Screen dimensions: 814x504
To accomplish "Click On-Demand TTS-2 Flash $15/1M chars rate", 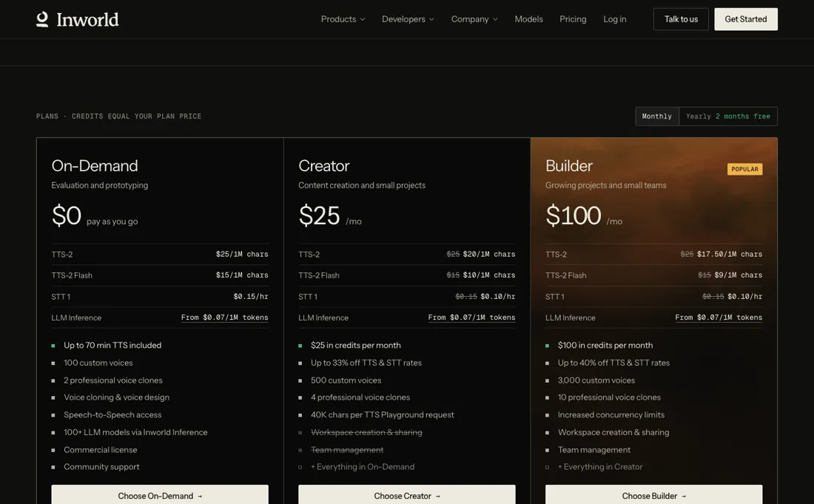I will click(242, 275).
